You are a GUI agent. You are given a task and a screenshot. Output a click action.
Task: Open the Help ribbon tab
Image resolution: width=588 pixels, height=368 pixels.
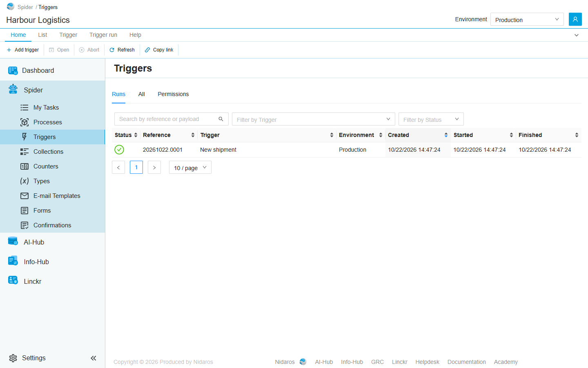135,35
